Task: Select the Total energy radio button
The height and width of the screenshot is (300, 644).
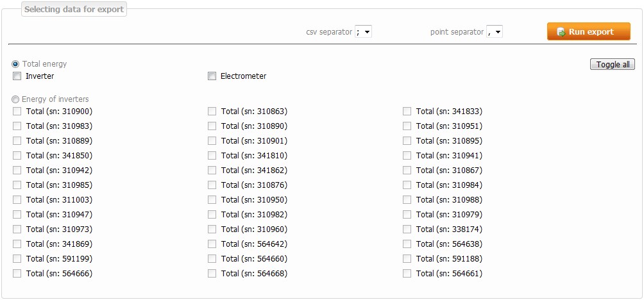Action: [15, 64]
